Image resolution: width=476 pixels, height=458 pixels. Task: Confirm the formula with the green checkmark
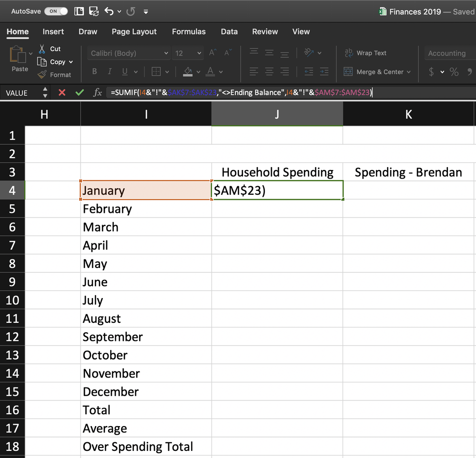(80, 92)
